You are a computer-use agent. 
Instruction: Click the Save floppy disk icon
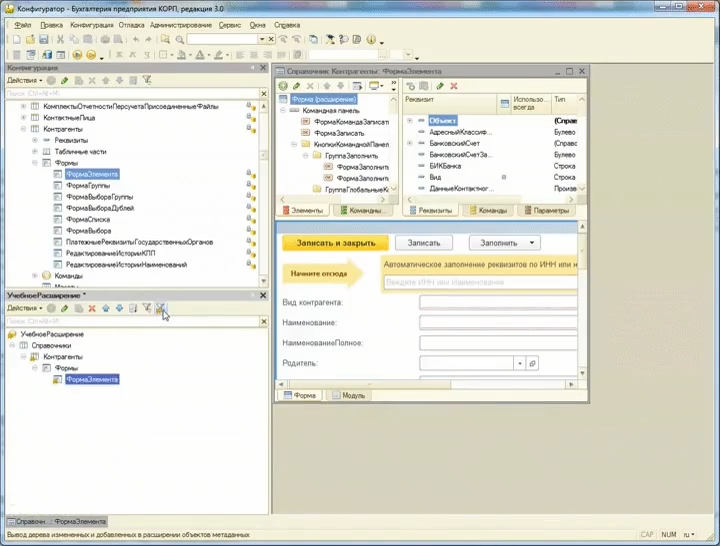point(44,39)
